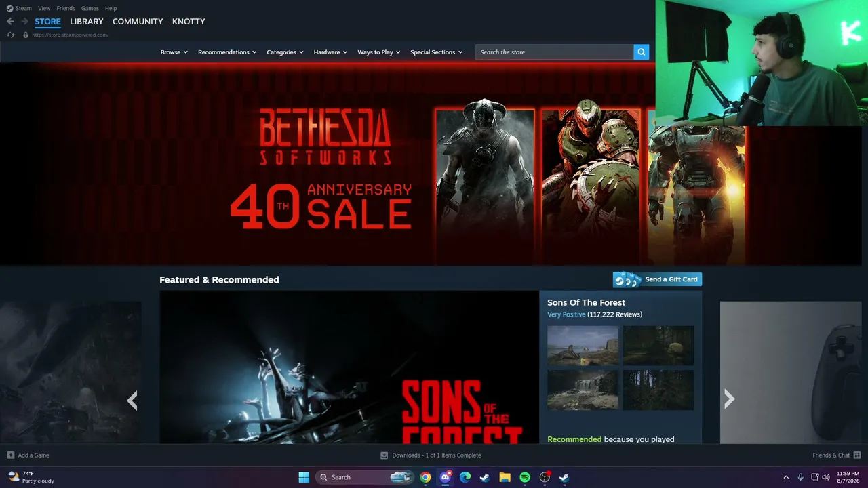This screenshot has width=868, height=488.
Task: Click the Steam icon next to OBS
Action: (x=564, y=477)
